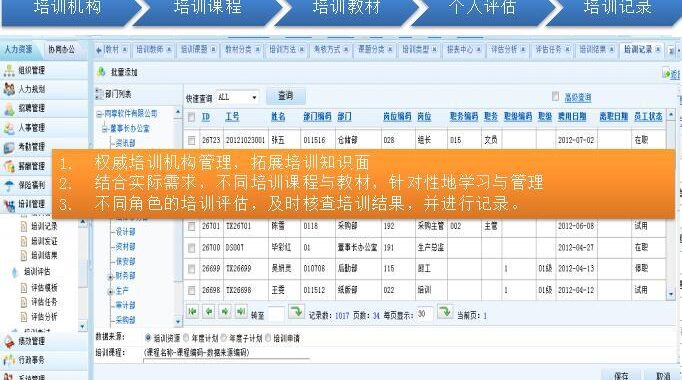Click the 查询 search button

286,96
